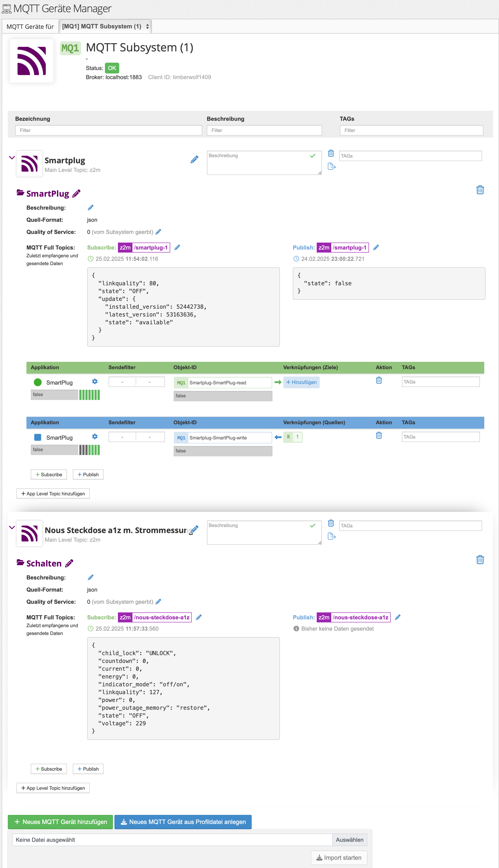This screenshot has width=499, height=868.
Task: Click green status circle of SmartPlug application
Action: click(x=38, y=382)
